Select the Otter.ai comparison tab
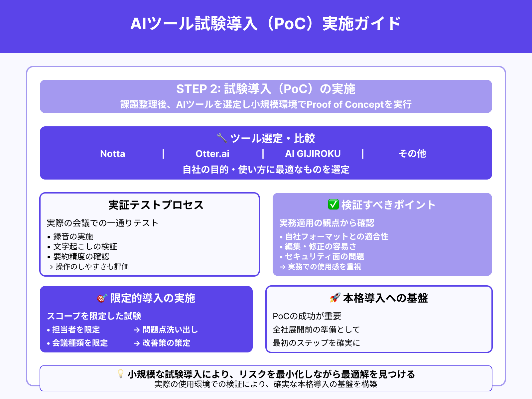The image size is (532, 399). pos(213,154)
